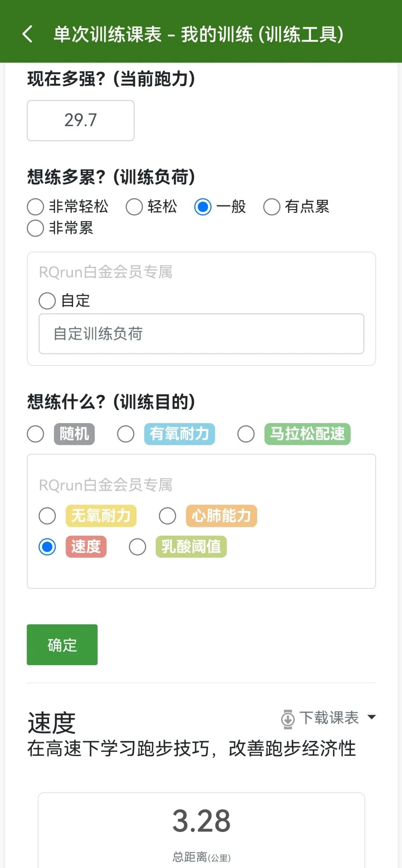Select the red 速度 goal option

pos(86,547)
